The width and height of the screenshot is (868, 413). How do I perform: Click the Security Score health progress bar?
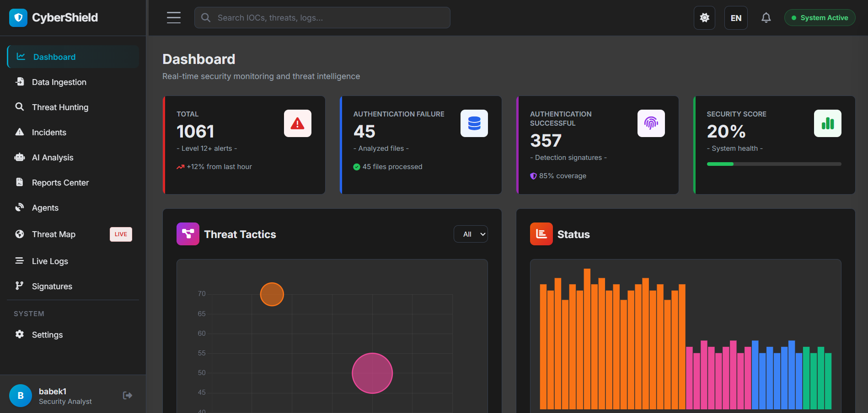(774, 164)
